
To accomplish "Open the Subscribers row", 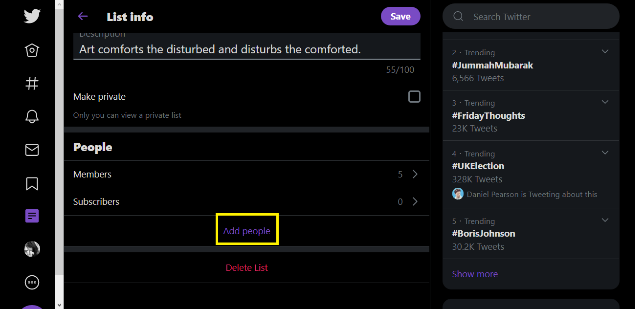I will pos(246,201).
